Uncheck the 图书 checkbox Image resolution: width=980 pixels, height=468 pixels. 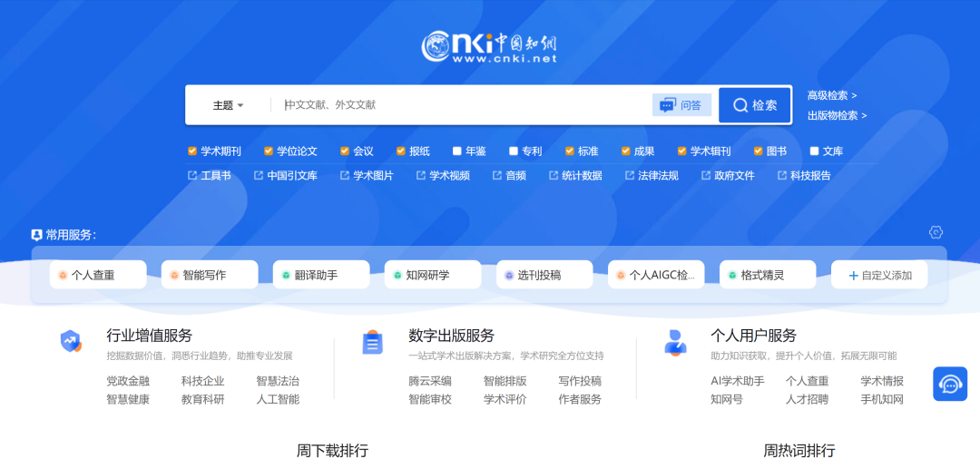758,151
